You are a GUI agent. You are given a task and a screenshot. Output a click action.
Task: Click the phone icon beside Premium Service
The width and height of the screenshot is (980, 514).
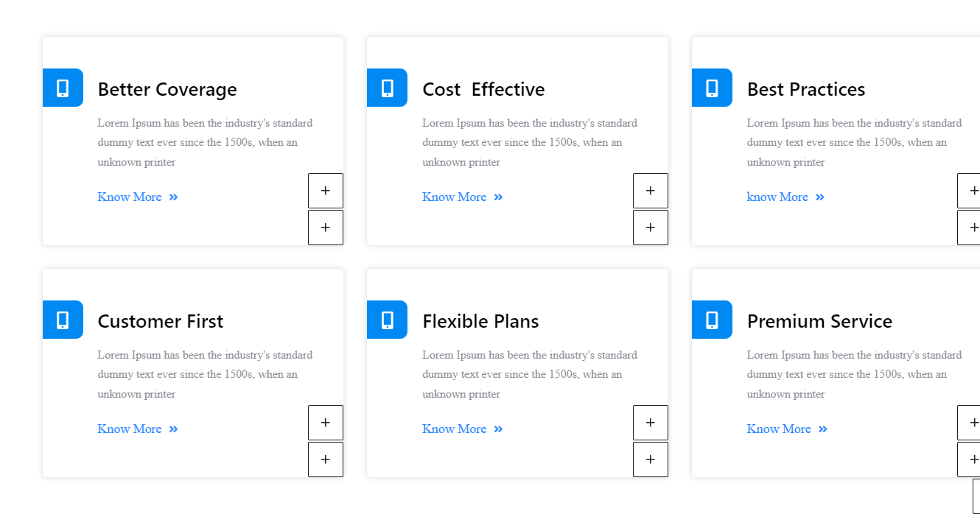tap(712, 320)
